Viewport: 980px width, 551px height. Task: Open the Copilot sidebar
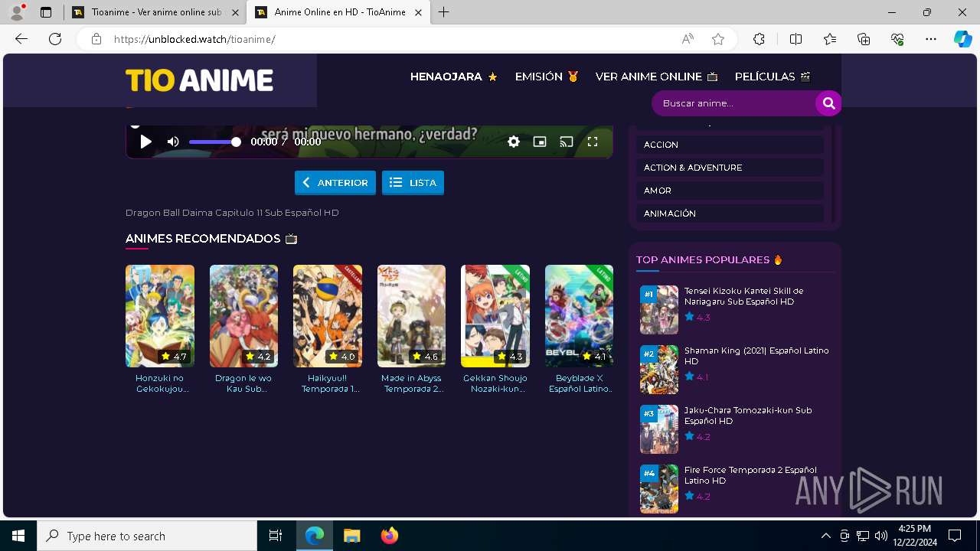click(x=962, y=39)
